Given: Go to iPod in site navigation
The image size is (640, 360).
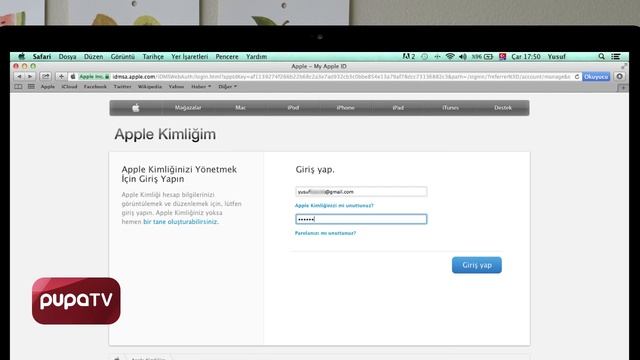Looking at the screenshot, I should (x=293, y=108).
